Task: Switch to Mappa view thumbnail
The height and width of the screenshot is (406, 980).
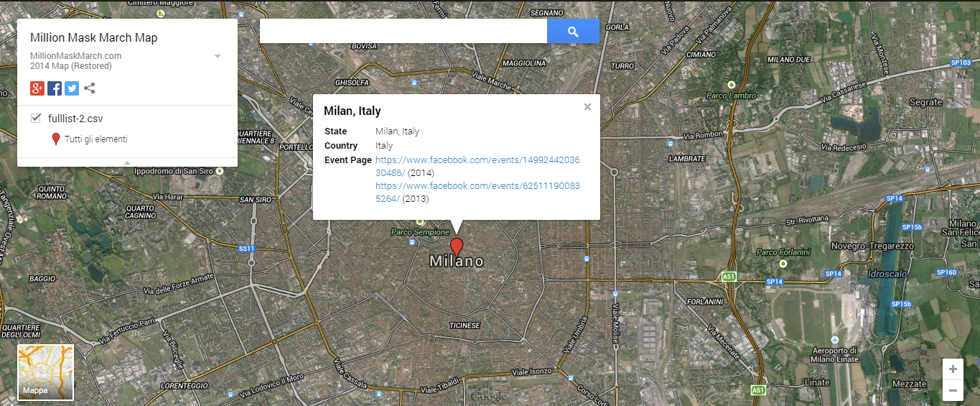Action: pos(45,372)
